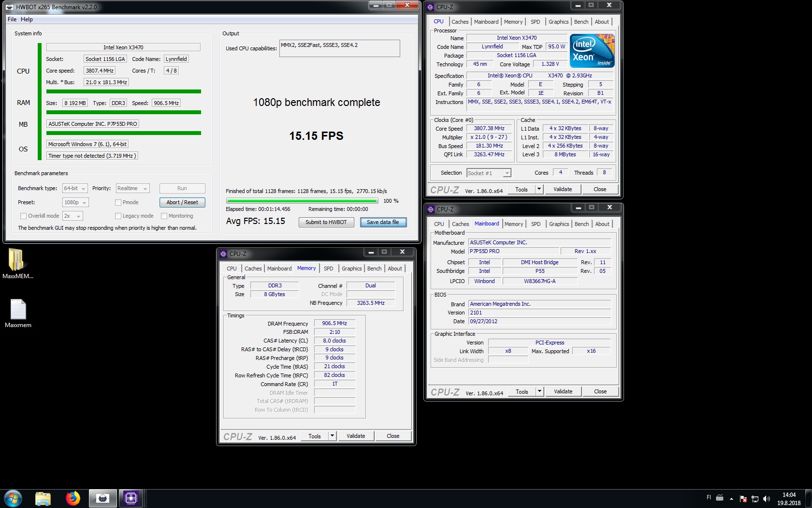Open the MaxxMEM folder on desktop

point(18,263)
